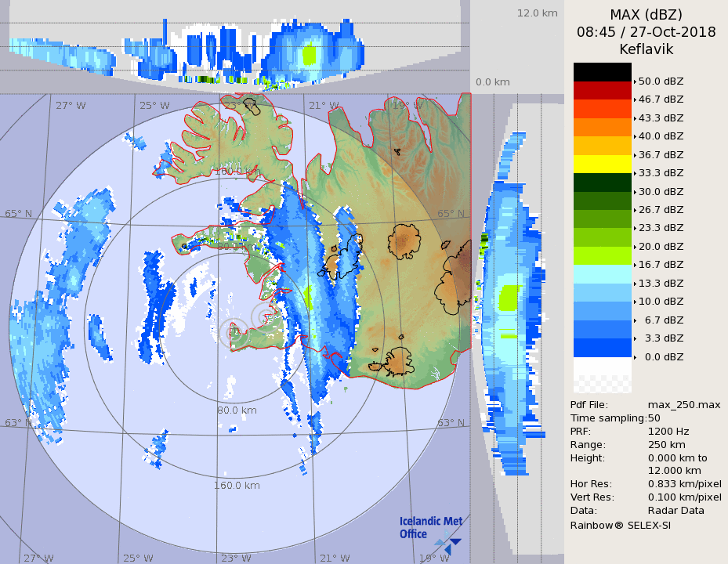Select the red 46.7 dBZ legend swatch
The height and width of the screenshot is (564, 728).
click(x=602, y=90)
